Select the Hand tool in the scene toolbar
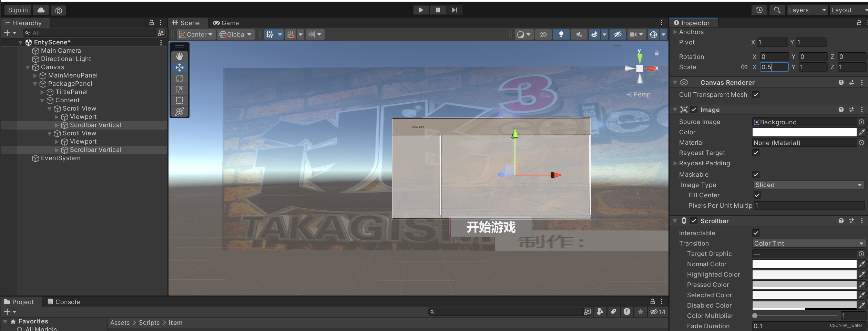Viewport: 868px width, 331px height. 180,56
